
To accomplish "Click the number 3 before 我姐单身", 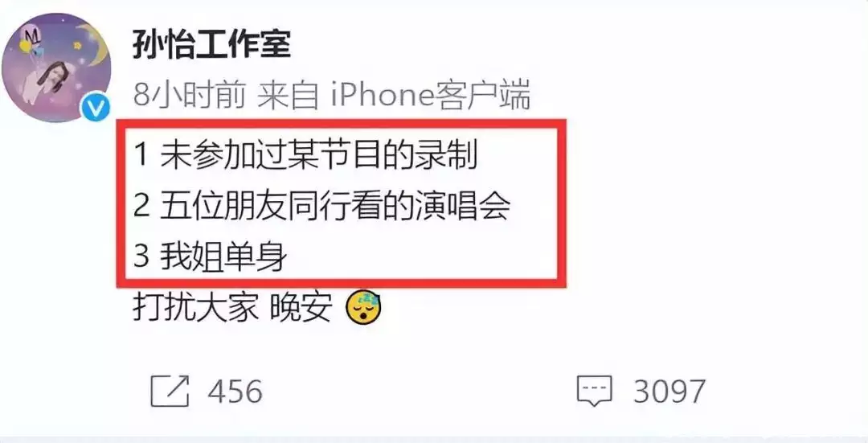I will 141,257.
